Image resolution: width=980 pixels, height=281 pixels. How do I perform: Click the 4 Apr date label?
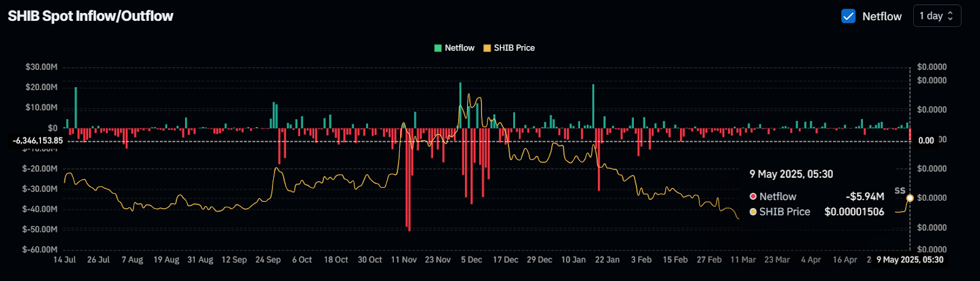click(x=811, y=260)
